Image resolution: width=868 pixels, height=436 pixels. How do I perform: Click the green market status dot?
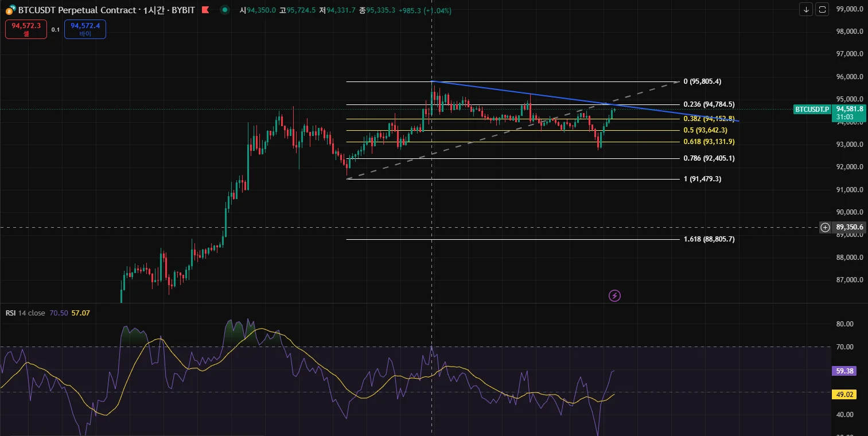click(x=225, y=10)
